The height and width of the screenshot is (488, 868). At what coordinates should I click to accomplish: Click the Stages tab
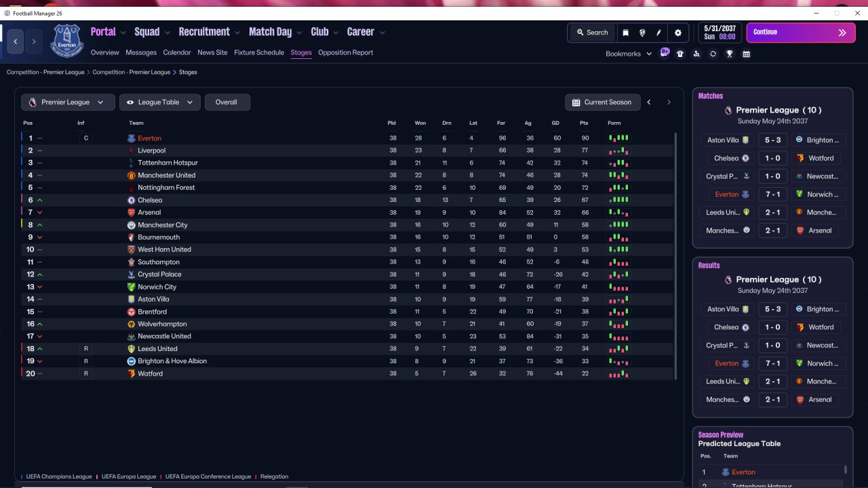point(301,52)
